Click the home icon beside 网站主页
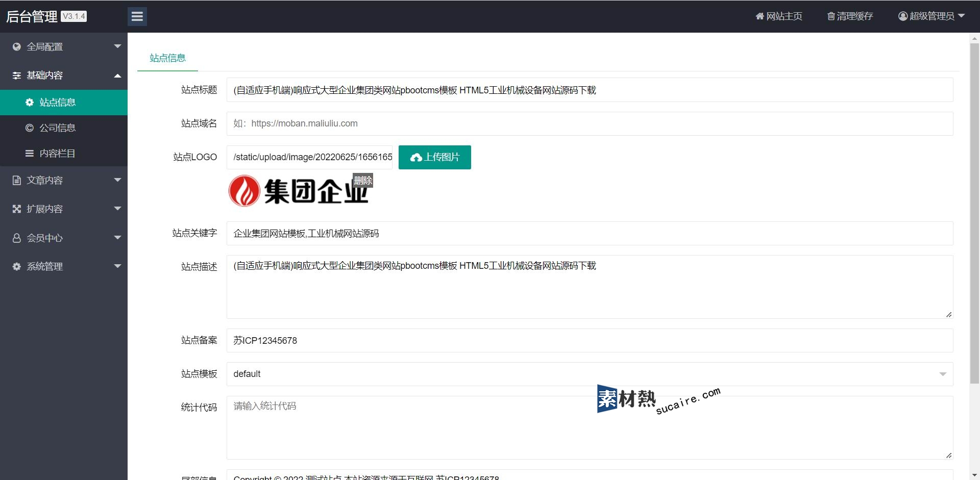The height and width of the screenshot is (480, 980). point(759,16)
